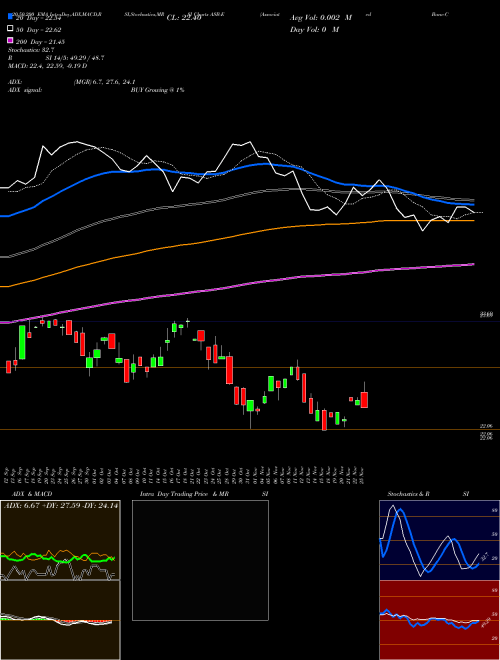Click the 22.06 price level label
The height and width of the screenshot is (660, 500).
(x=487, y=426)
